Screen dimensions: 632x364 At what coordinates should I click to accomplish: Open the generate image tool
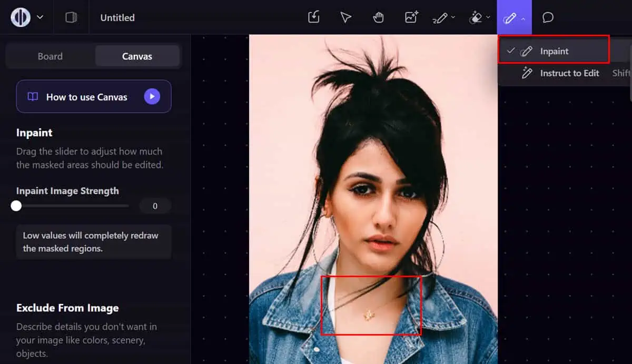[411, 17]
